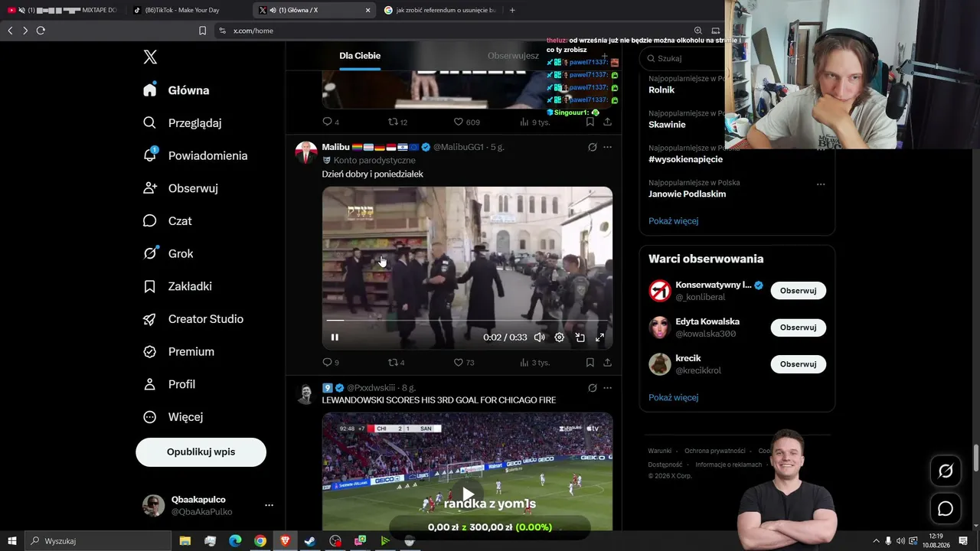Play the Lewandowski goal video

point(467,494)
